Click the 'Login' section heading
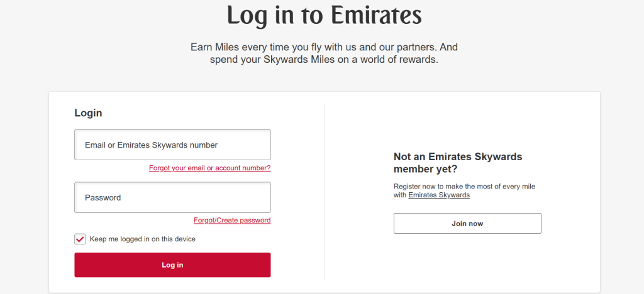This screenshot has width=644, height=294. click(88, 113)
